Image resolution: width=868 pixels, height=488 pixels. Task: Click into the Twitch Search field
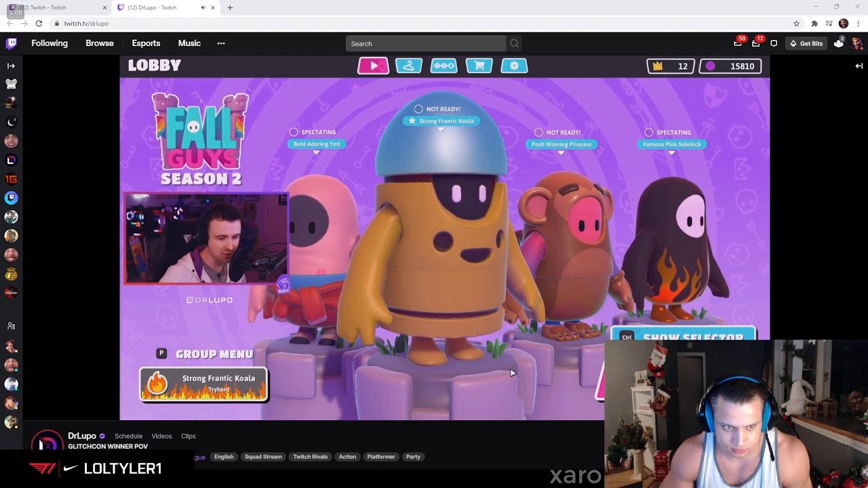pos(426,43)
